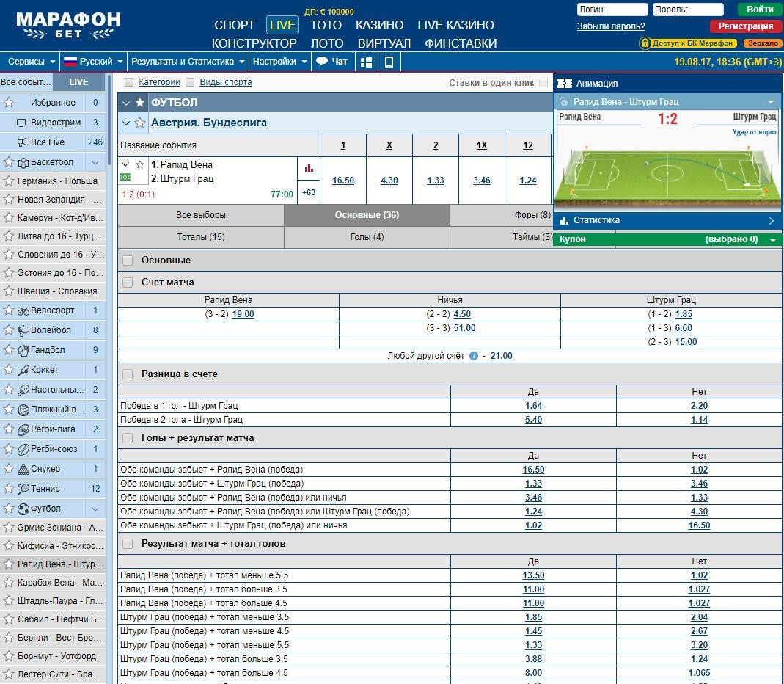The height and width of the screenshot is (684, 784).
Task: Open the Marathon Bet logo homepage
Action: [68, 26]
